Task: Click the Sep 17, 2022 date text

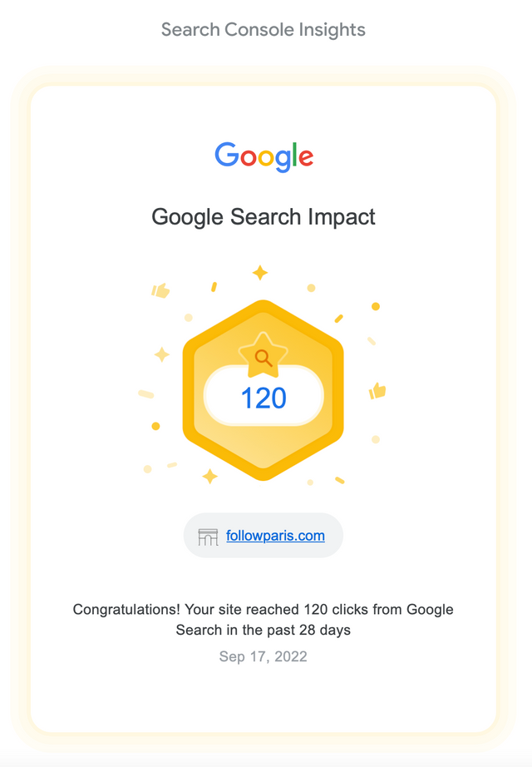Action: pyautogui.click(x=263, y=656)
